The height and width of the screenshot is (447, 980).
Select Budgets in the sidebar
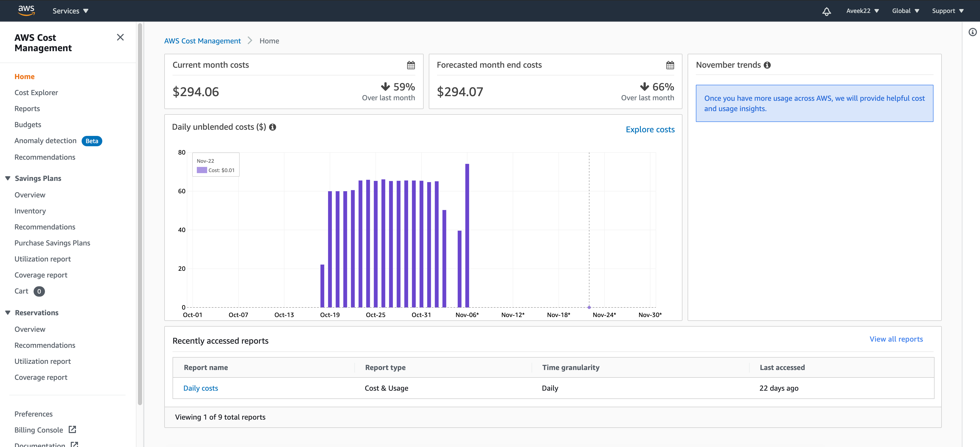click(28, 124)
